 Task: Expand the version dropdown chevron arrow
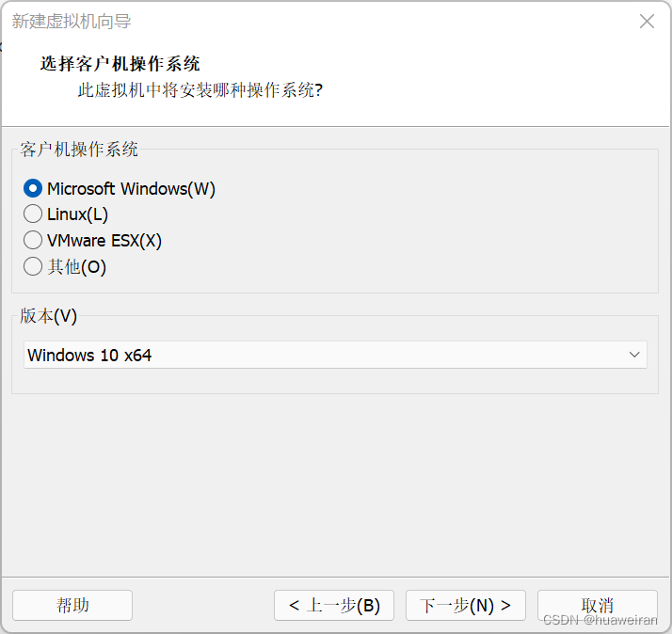(635, 355)
